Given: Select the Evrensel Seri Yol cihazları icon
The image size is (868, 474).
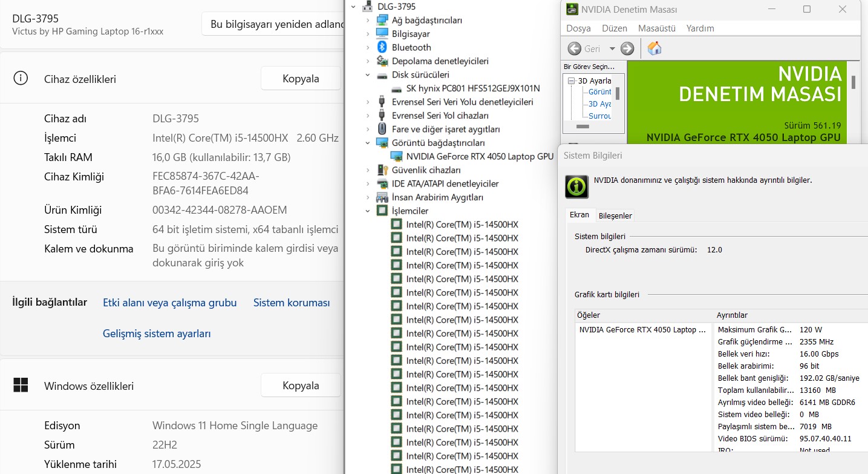Looking at the screenshot, I should (x=382, y=116).
